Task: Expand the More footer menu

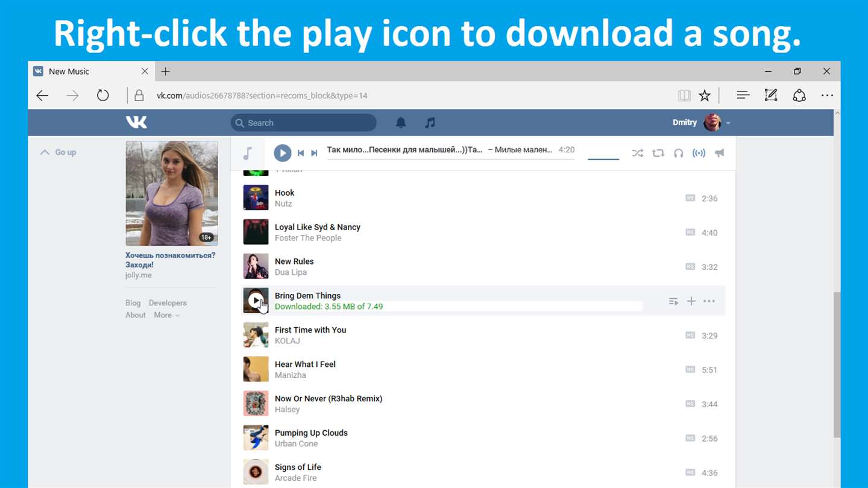Action: [x=167, y=315]
